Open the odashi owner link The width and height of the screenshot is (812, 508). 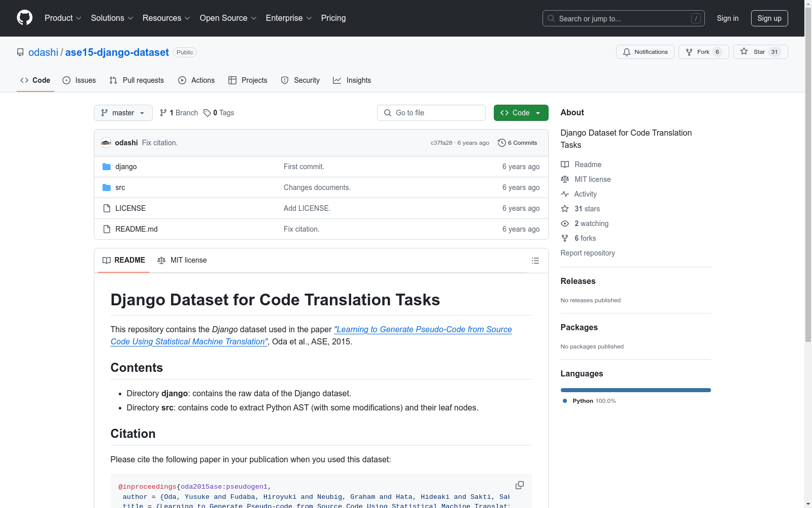43,52
